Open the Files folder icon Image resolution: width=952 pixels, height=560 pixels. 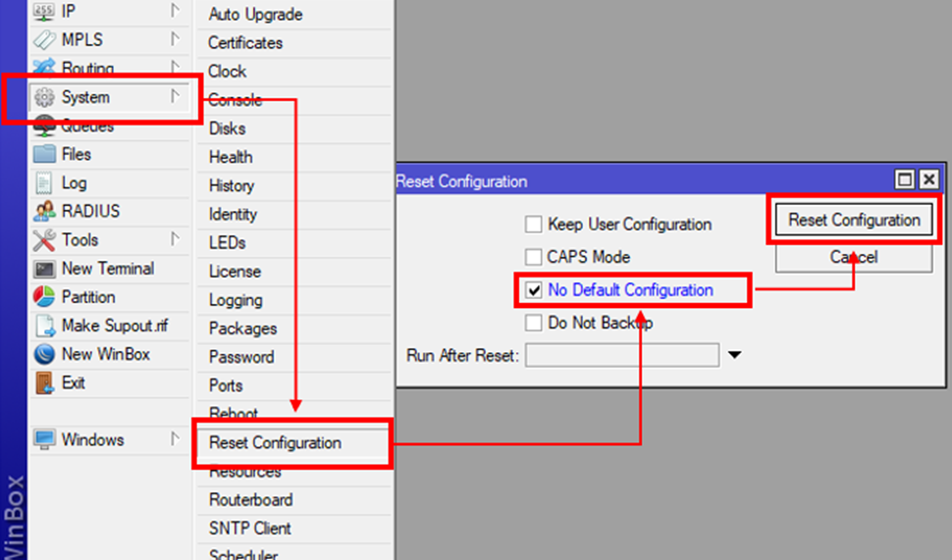point(44,154)
